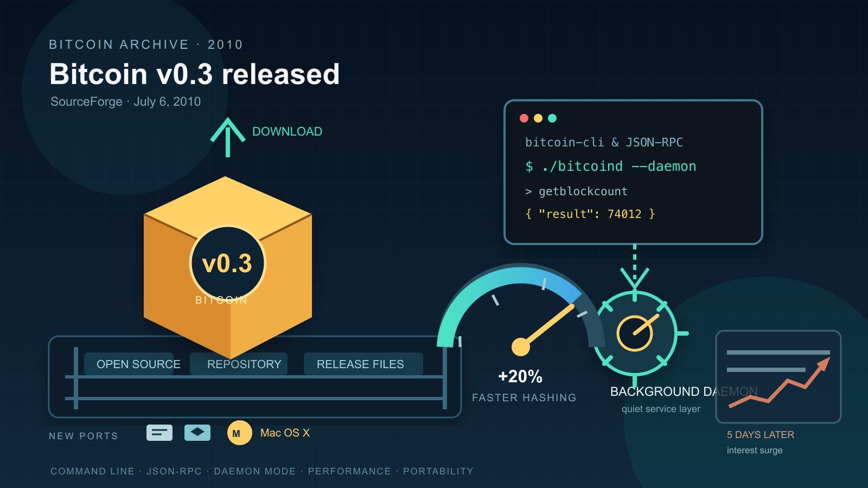
Task: Click the light card port icon near NEW PORTS
Action: point(159,433)
